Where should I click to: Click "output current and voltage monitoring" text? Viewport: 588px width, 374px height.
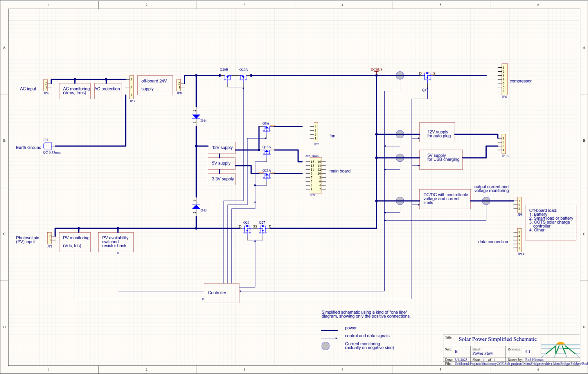[x=491, y=189]
